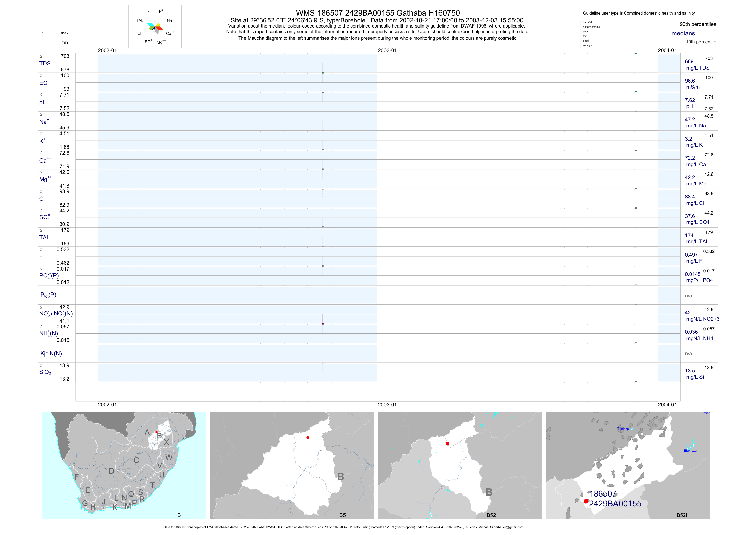Click the TDS parameter row label
The image size is (756, 535).
45,64
